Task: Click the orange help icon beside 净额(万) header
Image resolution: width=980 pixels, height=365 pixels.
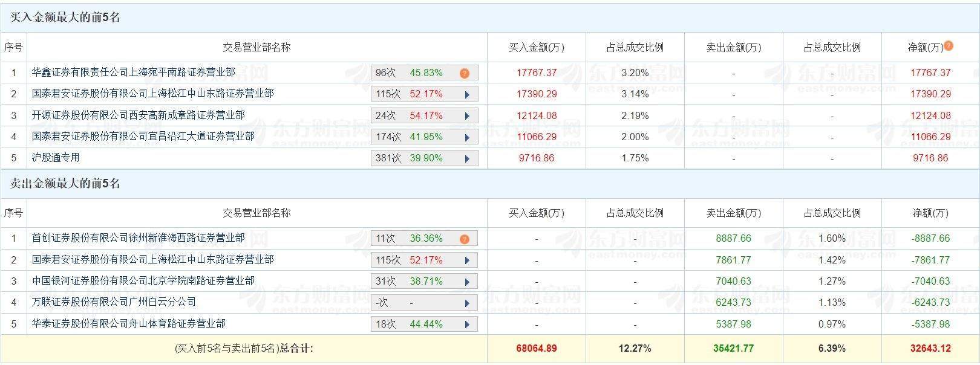Action: point(949,46)
